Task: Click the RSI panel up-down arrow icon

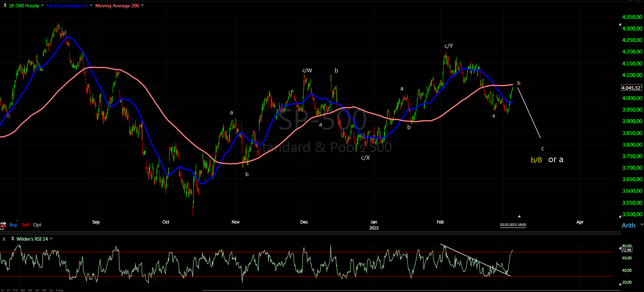Action: [12, 239]
